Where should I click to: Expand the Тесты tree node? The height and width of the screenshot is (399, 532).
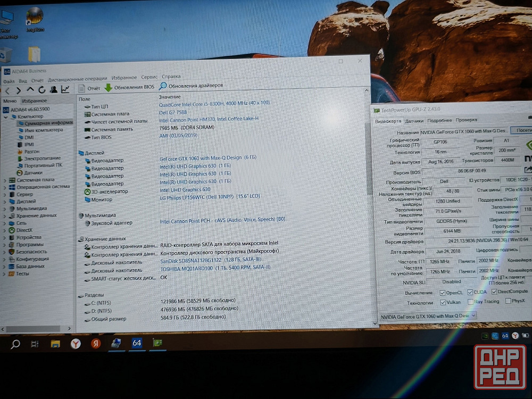click(5, 274)
